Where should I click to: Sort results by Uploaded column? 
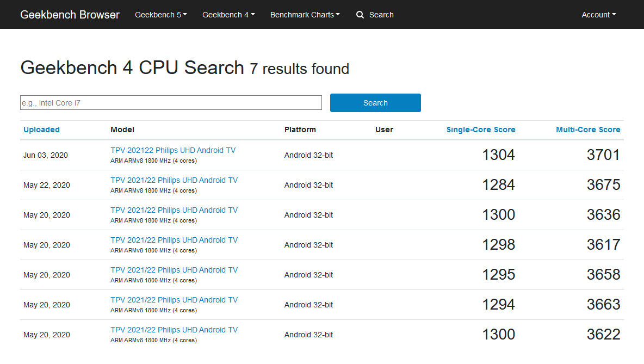(41, 129)
